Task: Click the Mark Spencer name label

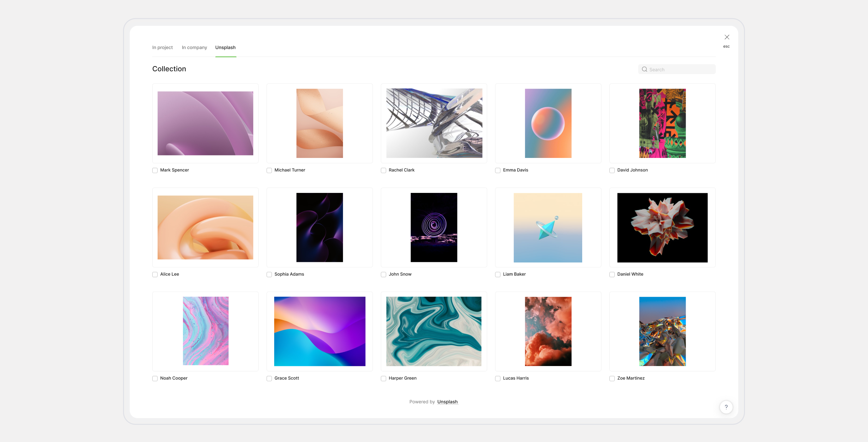Action: point(175,170)
